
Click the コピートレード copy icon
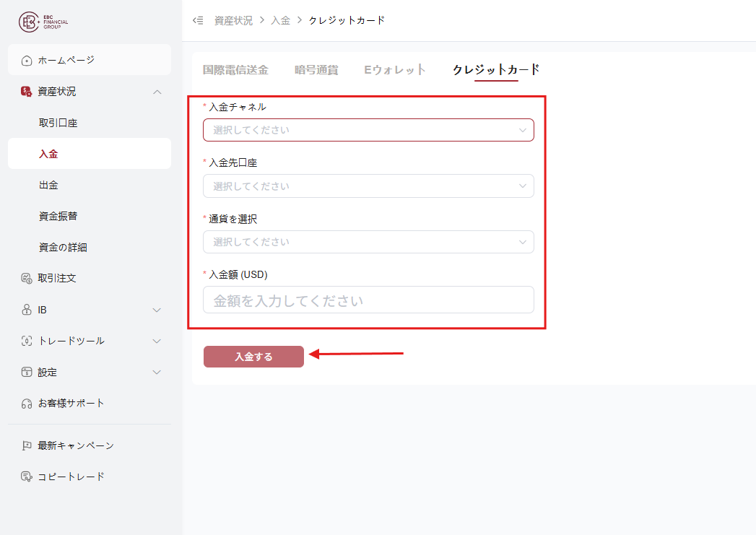[27, 477]
